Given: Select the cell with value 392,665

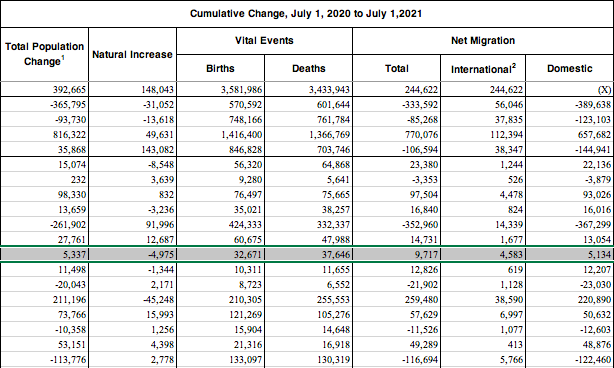Looking at the screenshot, I should click(44, 90).
